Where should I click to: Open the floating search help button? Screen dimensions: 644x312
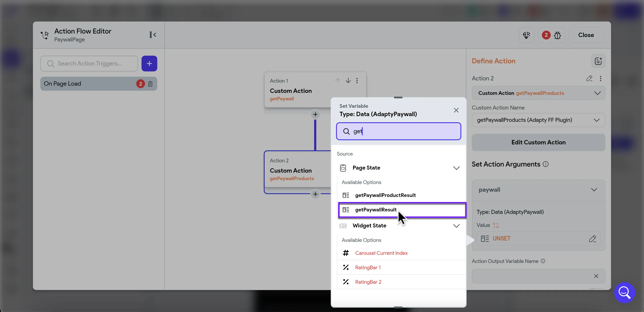point(624,292)
